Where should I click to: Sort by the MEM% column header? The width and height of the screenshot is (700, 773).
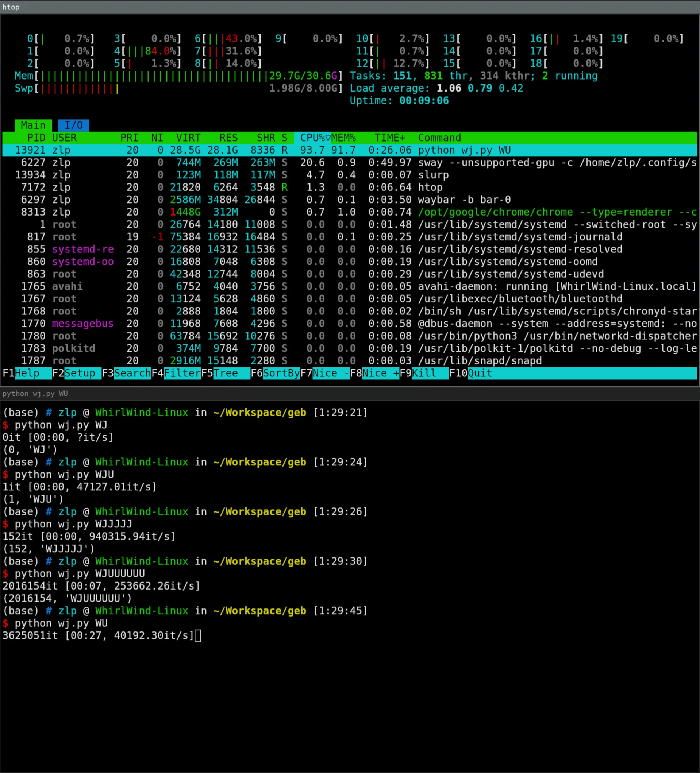point(344,138)
